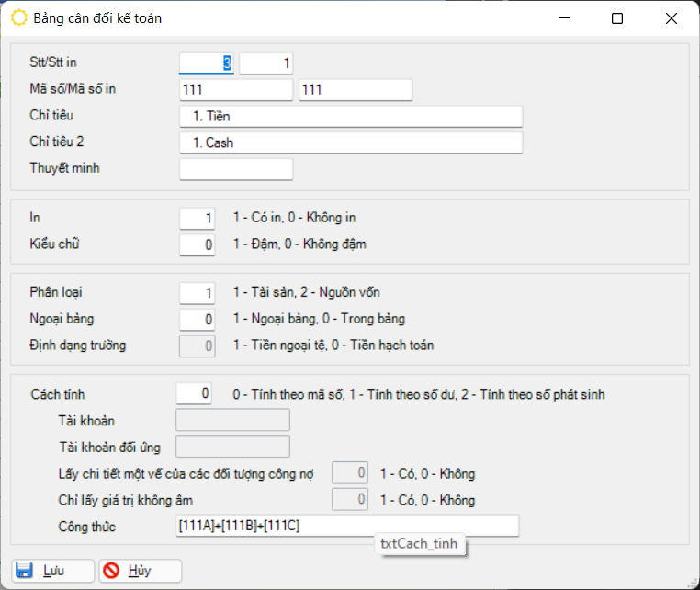
Task: Click the Ngoại bảng value field
Action: [x=198, y=319]
